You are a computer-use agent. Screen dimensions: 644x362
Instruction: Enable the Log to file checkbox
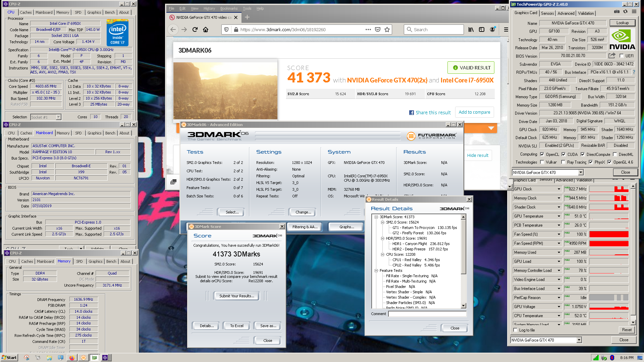516,330
